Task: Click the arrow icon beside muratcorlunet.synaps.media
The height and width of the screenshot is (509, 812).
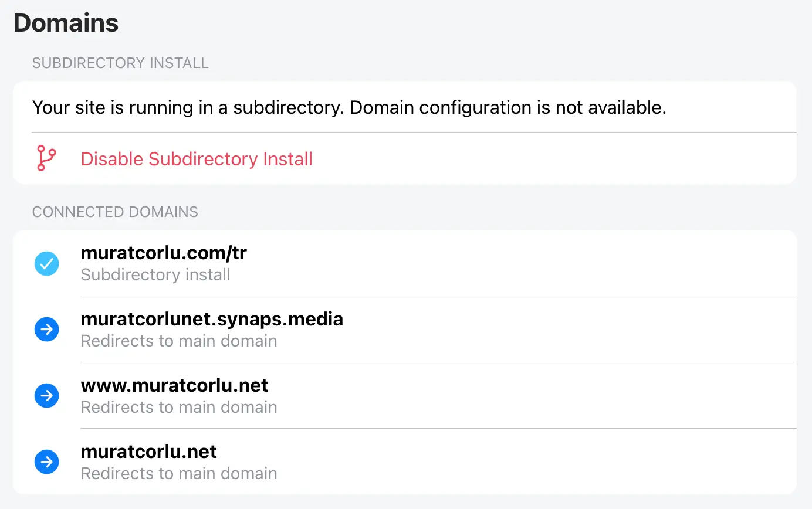Action: [46, 330]
